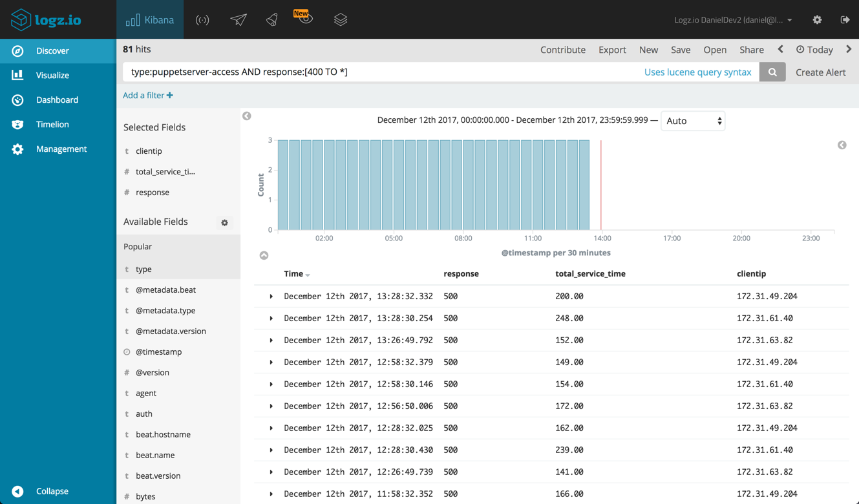Open the Auto interval dropdown
The height and width of the screenshot is (504, 859).
point(693,121)
